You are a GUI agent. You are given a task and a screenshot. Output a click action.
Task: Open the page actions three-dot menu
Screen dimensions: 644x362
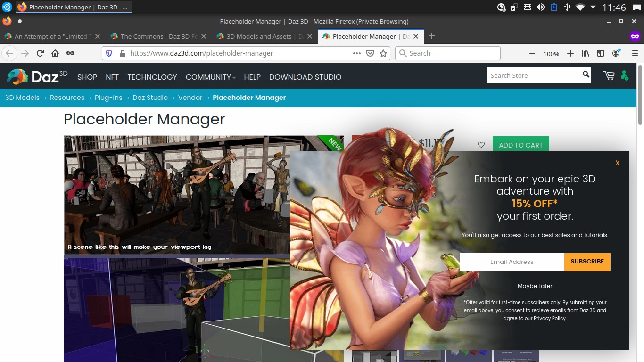coord(357,53)
